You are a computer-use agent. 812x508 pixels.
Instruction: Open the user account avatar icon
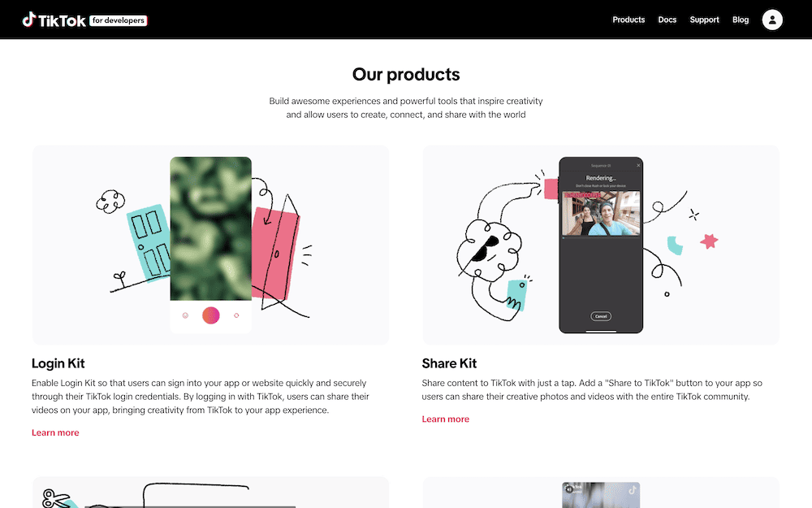point(772,20)
